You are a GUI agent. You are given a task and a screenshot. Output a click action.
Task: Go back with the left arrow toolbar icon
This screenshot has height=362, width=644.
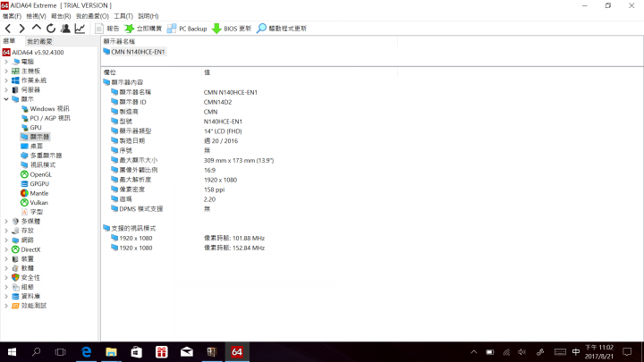point(8,29)
